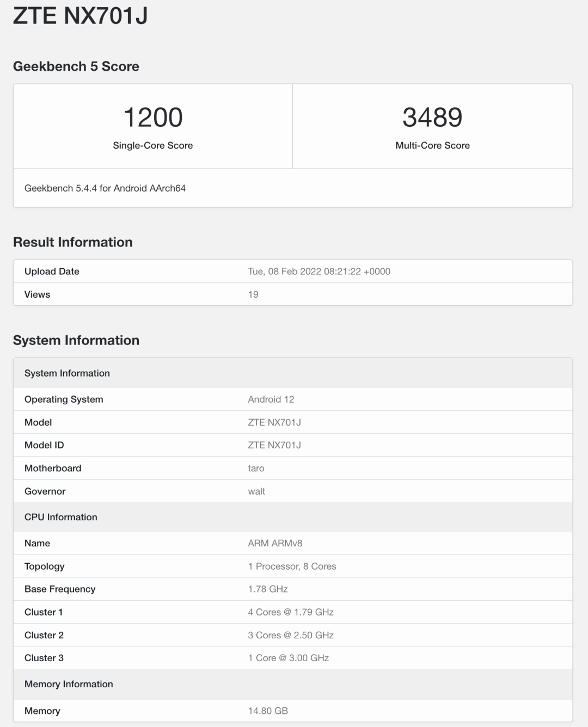Select the Memory value 14.80 GB
588x727 pixels.
tap(267, 710)
